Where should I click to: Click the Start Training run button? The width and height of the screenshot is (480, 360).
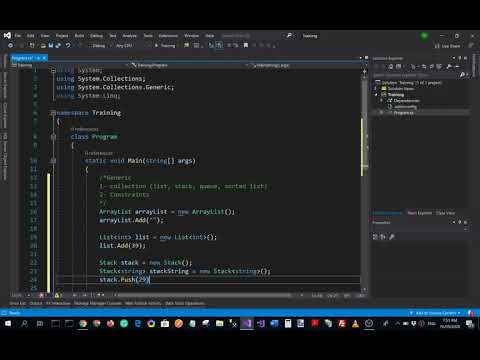pos(165,46)
